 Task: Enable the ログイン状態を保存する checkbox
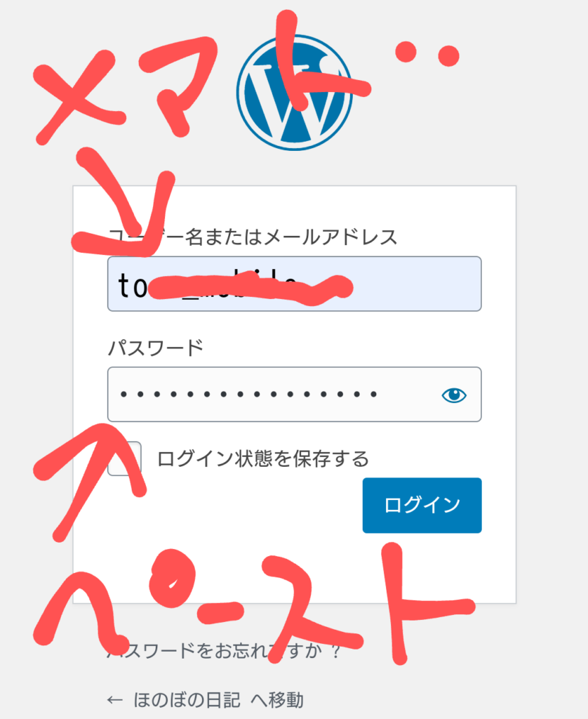coord(125,458)
